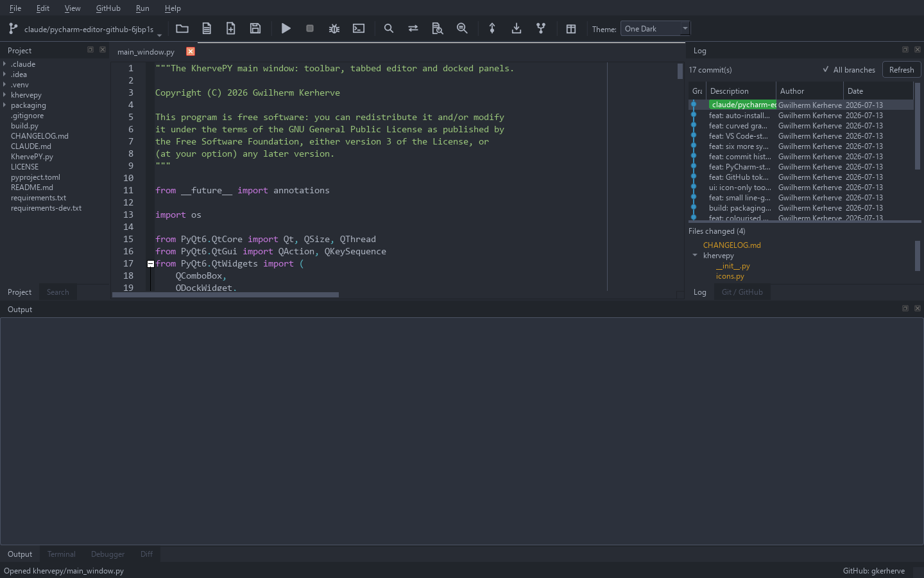Expand the packaging folder in Project tree
Image resolution: width=924 pixels, height=578 pixels.
[x=4, y=105]
